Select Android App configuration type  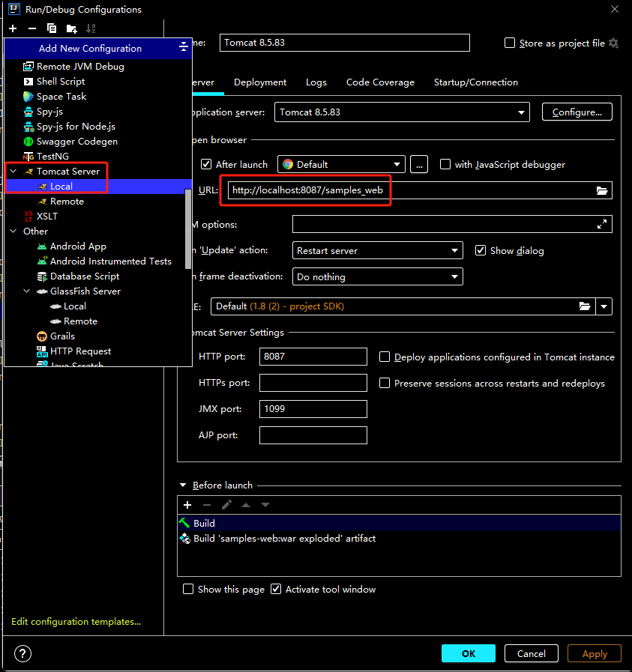click(78, 246)
